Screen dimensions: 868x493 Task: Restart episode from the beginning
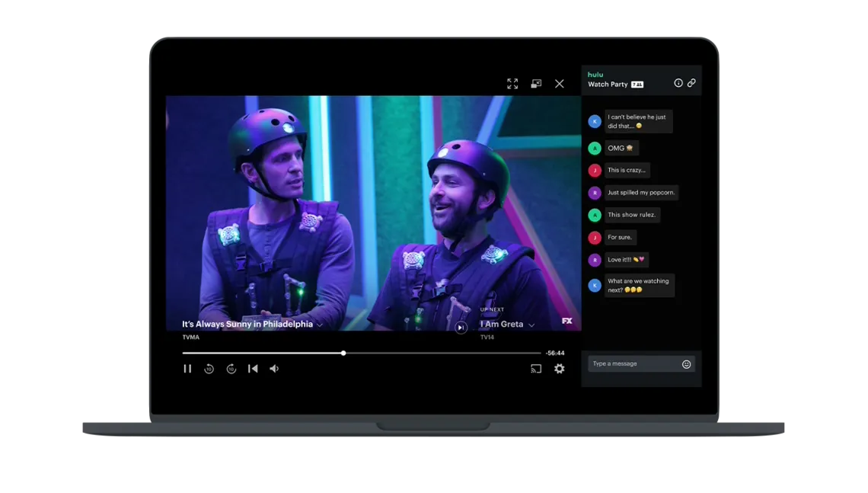pyautogui.click(x=253, y=369)
